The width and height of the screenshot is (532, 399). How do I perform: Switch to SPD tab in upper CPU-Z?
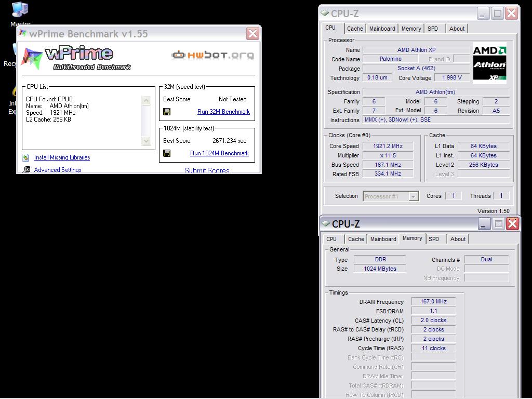[x=433, y=29]
